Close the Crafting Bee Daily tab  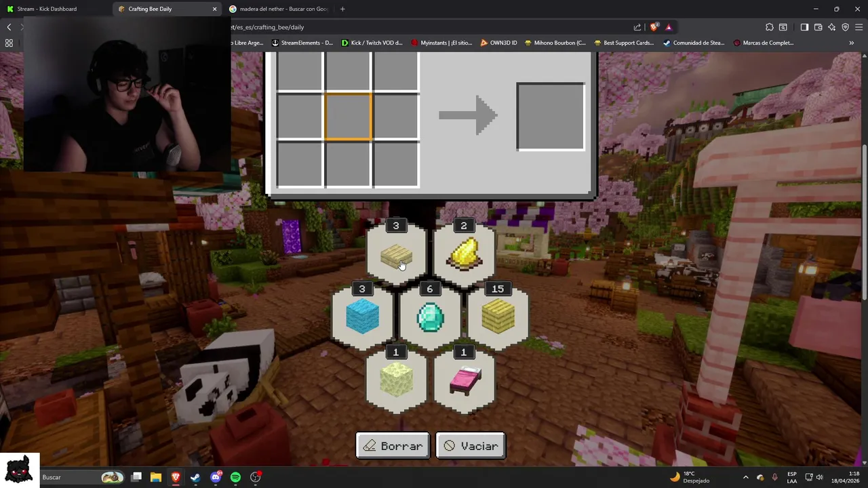click(x=214, y=9)
